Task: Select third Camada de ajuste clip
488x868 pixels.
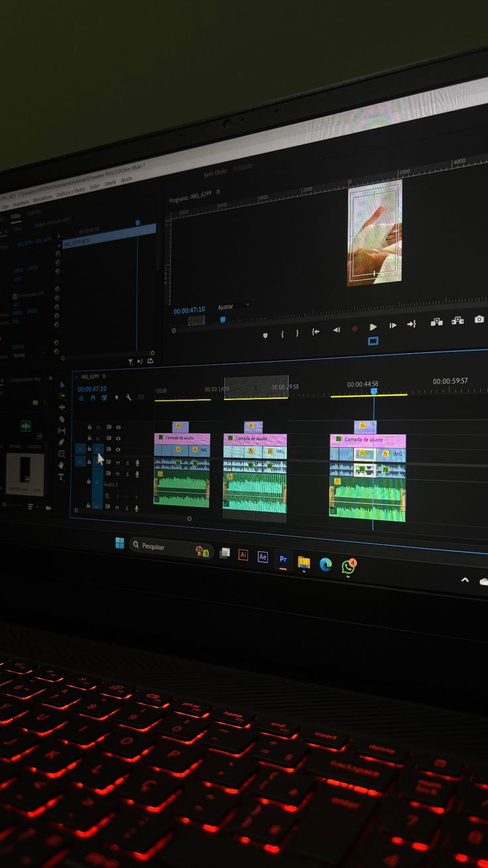Action: (367, 440)
